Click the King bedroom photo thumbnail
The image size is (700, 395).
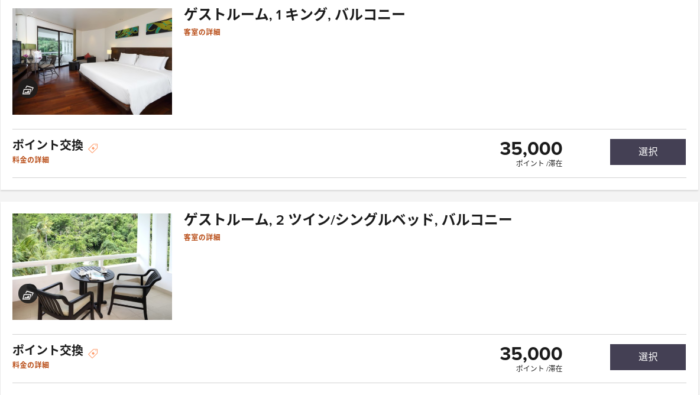[92, 62]
